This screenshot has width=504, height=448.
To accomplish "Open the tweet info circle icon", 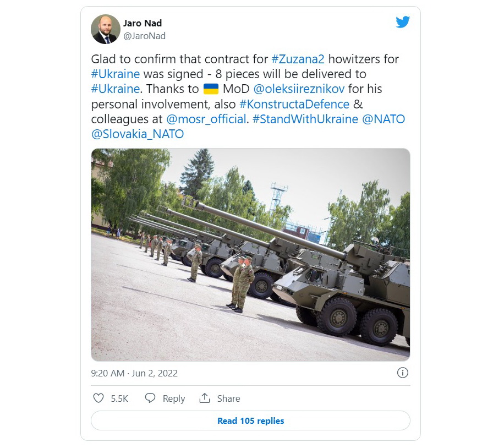I will point(403,373).
